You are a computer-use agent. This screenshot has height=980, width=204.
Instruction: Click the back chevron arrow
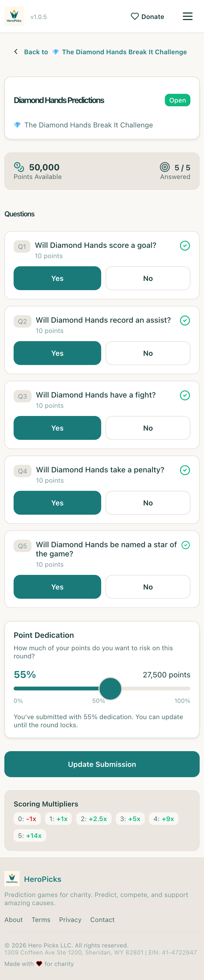16,52
